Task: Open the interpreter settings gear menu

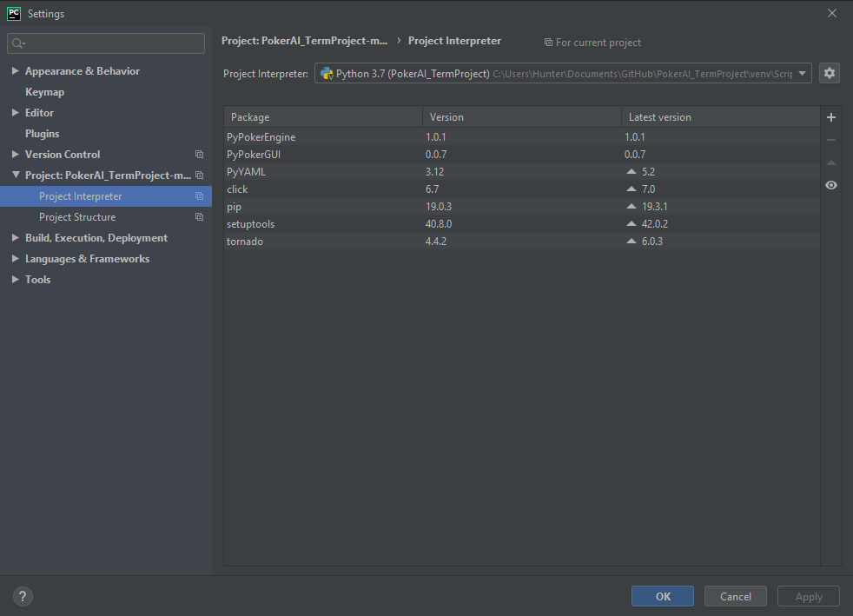Action: [x=829, y=73]
